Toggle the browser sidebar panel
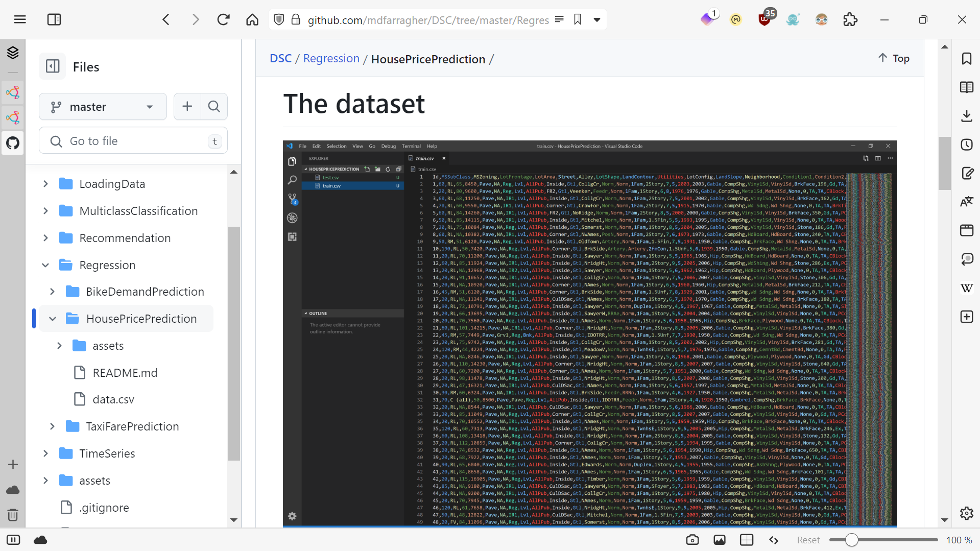This screenshot has height=551, width=980. [54, 19]
